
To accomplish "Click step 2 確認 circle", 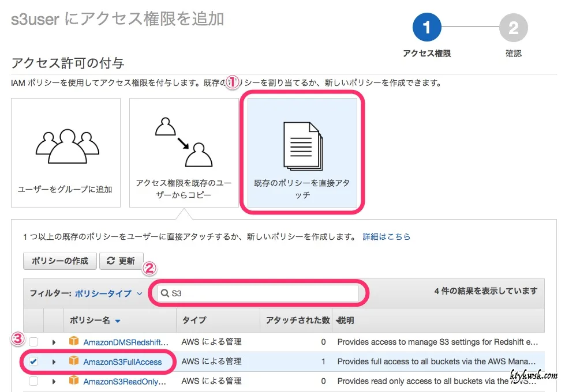I will 514,27.
